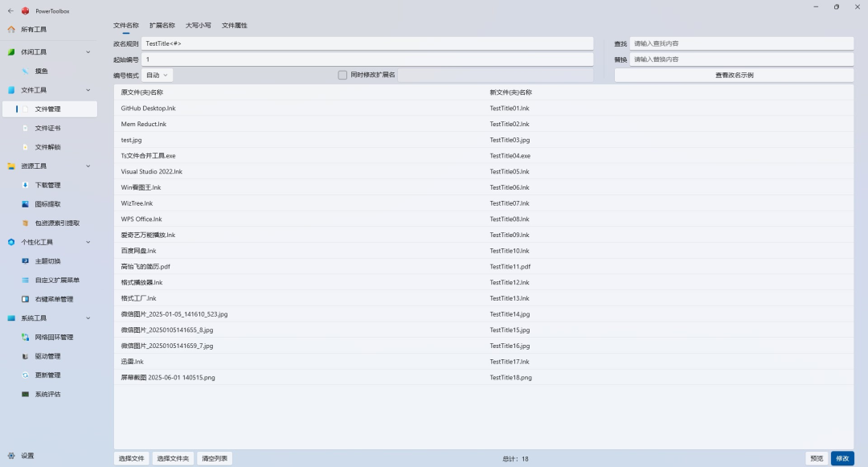Open the 右键菜单管理 icon
This screenshot has width=868, height=467.
coord(25,299)
